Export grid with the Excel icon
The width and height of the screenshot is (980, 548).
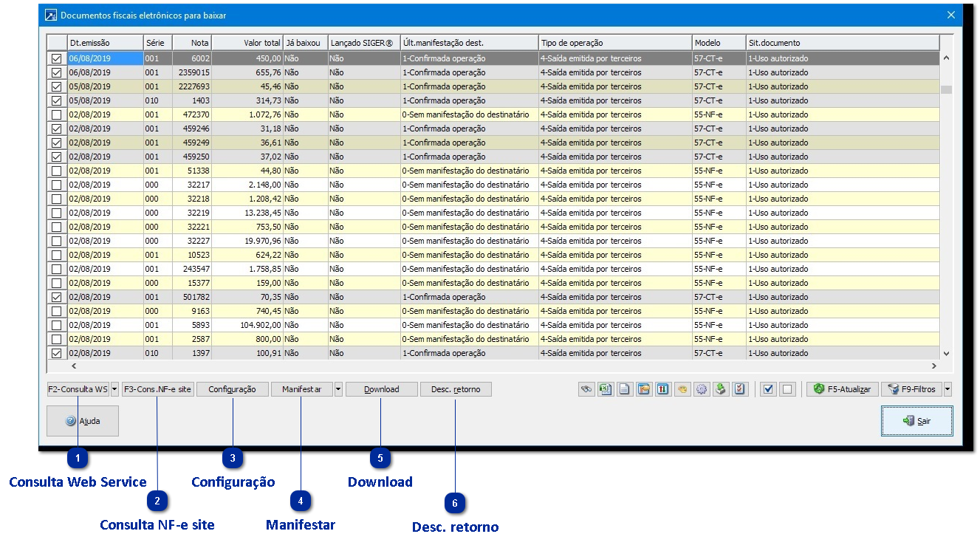[606, 389]
